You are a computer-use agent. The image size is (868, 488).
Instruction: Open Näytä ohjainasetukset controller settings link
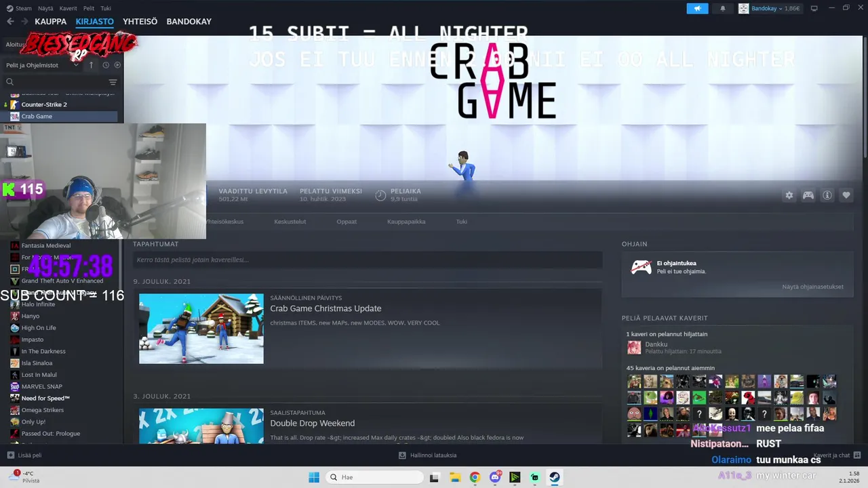coord(812,287)
